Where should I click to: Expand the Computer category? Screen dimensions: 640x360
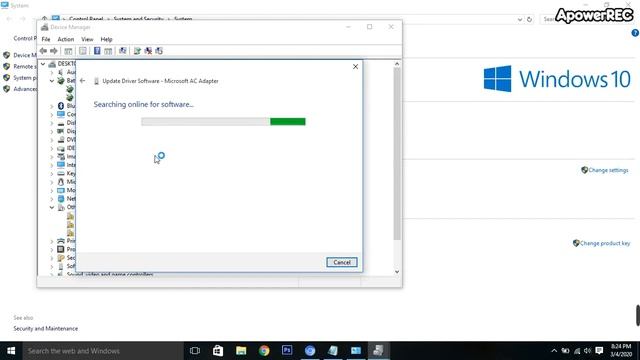tap(52, 115)
